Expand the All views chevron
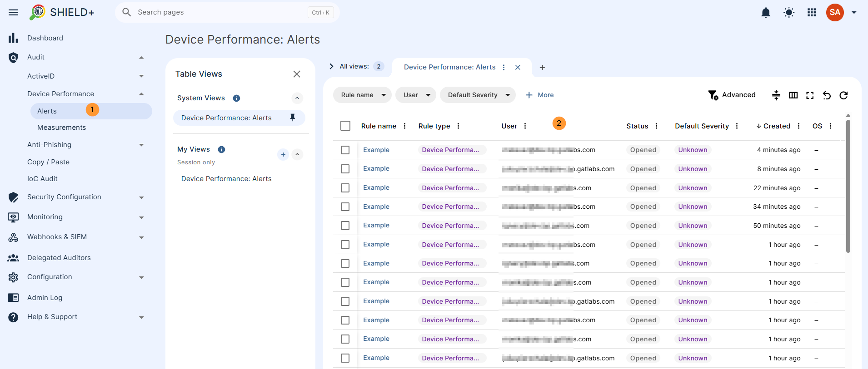 tap(331, 66)
